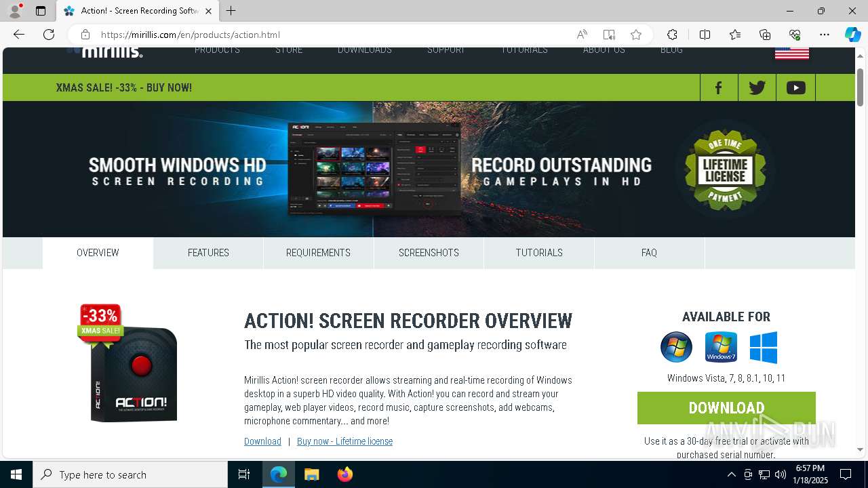Open the notification center
868x488 pixels.
pos(846,474)
